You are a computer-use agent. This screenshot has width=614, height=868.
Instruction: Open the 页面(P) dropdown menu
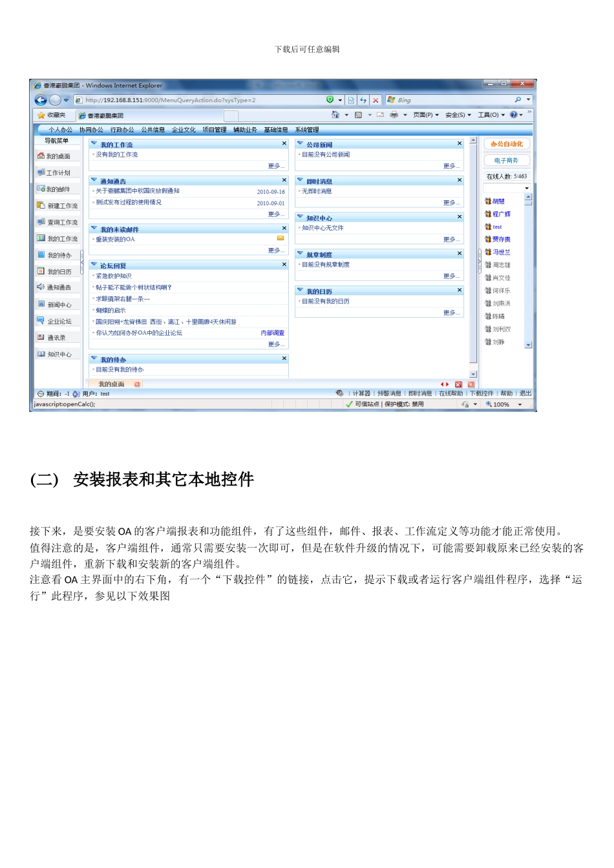(426, 115)
